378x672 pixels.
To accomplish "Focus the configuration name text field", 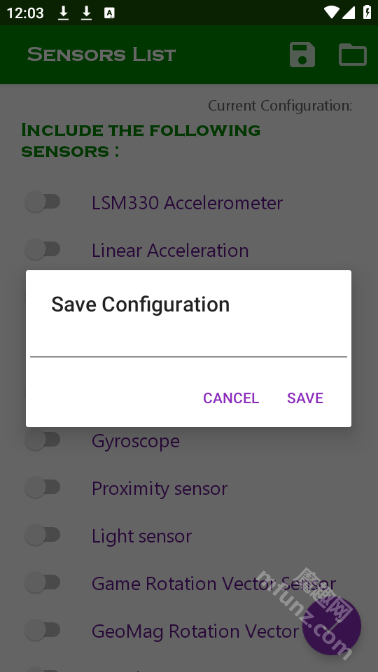I will [x=189, y=345].
